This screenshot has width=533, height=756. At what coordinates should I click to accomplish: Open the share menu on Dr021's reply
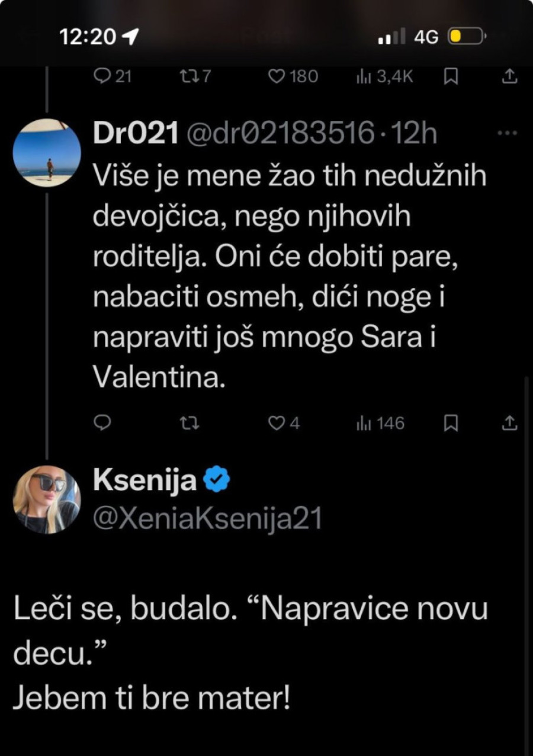508,423
